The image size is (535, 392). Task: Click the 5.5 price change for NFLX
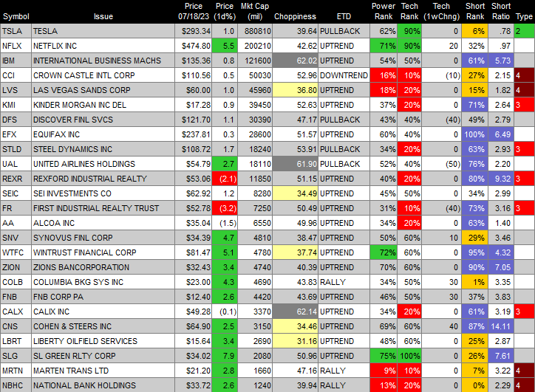click(x=225, y=46)
